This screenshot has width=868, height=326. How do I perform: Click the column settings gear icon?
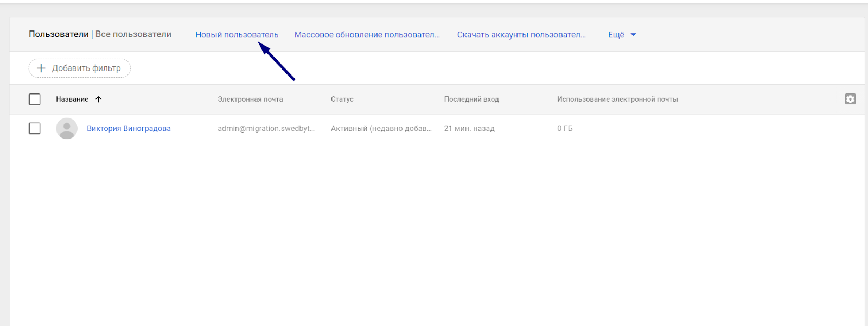(850, 99)
